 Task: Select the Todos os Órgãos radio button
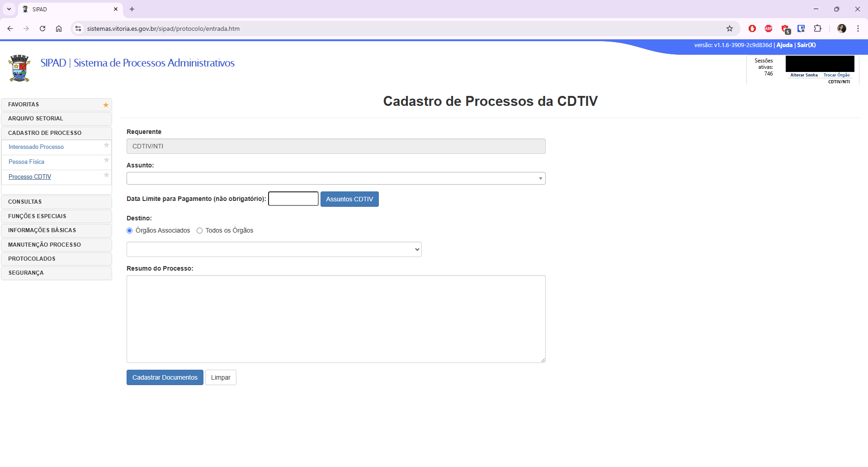pos(200,230)
